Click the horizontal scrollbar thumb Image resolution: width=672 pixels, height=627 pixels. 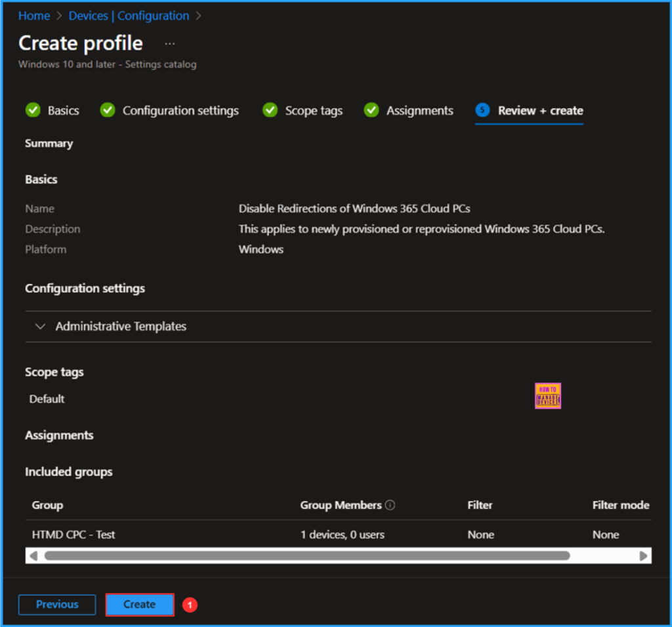pos(307,556)
